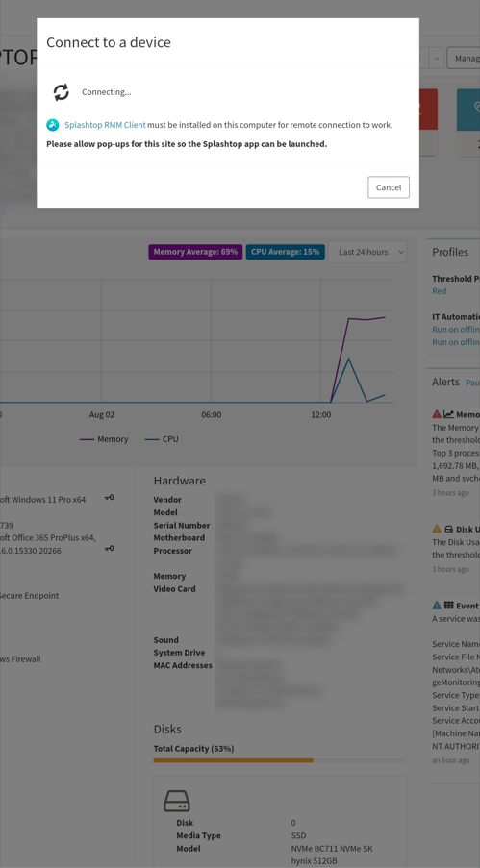
Task: Click the blue warning icon on Event alert
Action: 437,605
